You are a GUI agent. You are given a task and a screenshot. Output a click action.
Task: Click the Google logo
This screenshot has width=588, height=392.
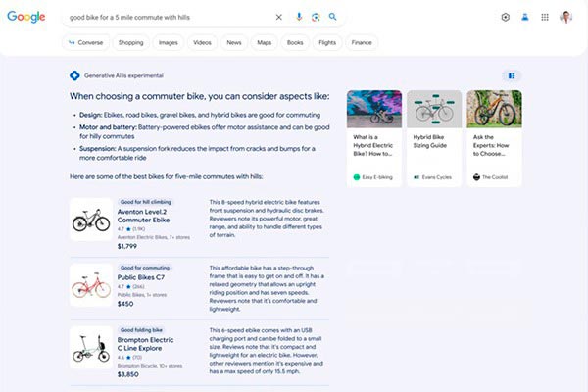[x=26, y=17]
